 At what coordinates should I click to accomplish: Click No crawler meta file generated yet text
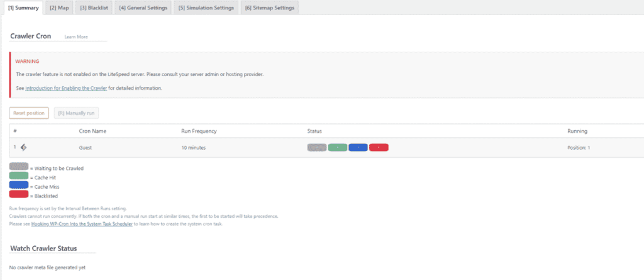coord(47,267)
